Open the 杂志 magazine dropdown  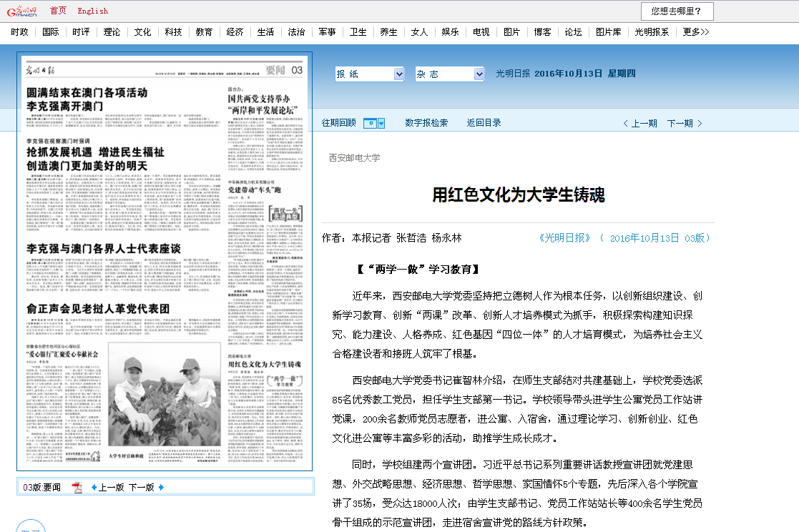coord(450,74)
